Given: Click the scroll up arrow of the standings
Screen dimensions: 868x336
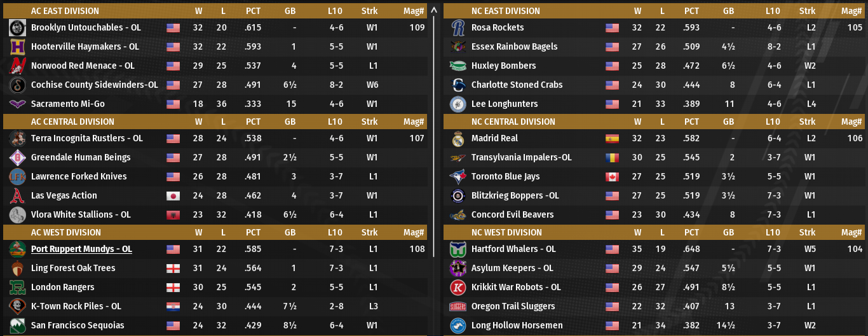Looking at the screenshot, I should 434,10.
